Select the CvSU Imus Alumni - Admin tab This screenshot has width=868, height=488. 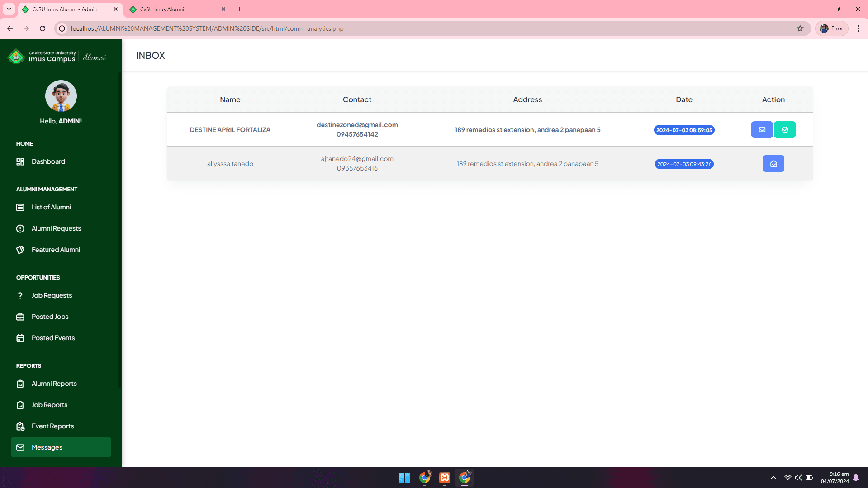(70, 9)
